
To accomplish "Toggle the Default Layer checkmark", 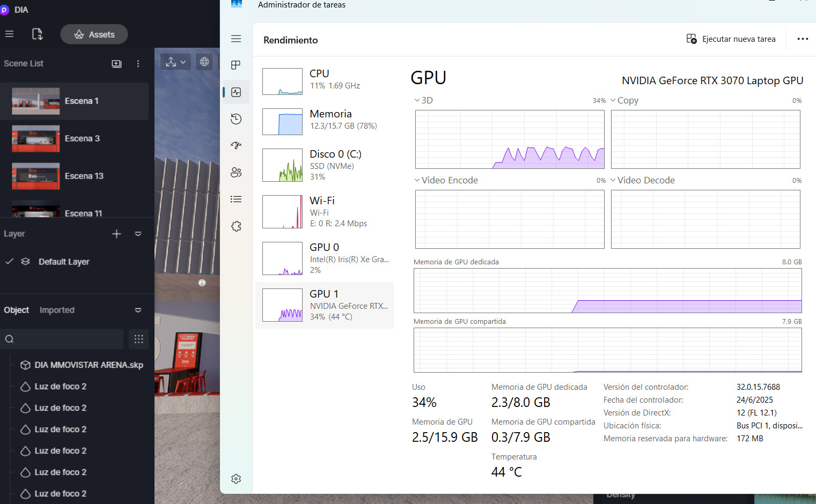I will [x=9, y=261].
